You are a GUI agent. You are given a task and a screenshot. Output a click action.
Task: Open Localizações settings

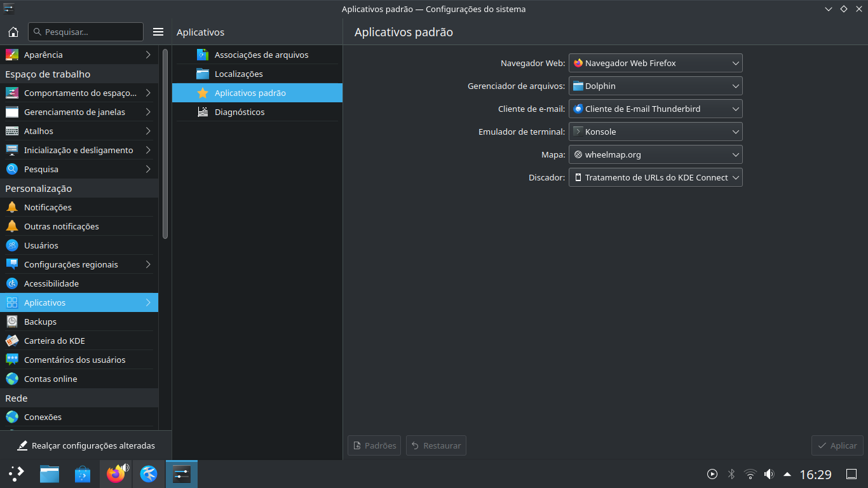238,74
